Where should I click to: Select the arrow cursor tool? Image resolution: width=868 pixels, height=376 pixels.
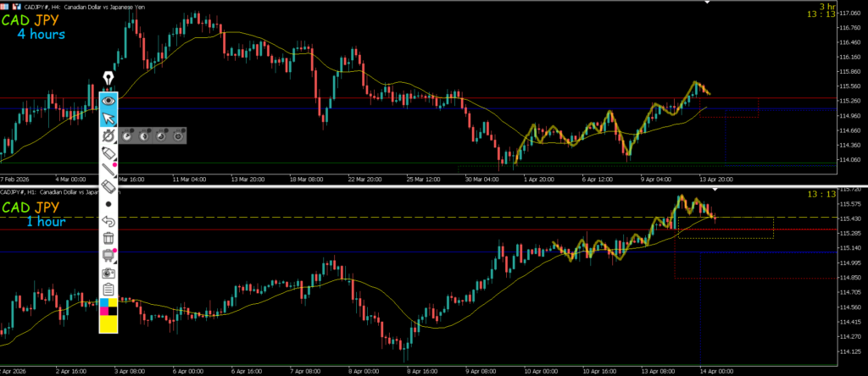pos(108,117)
